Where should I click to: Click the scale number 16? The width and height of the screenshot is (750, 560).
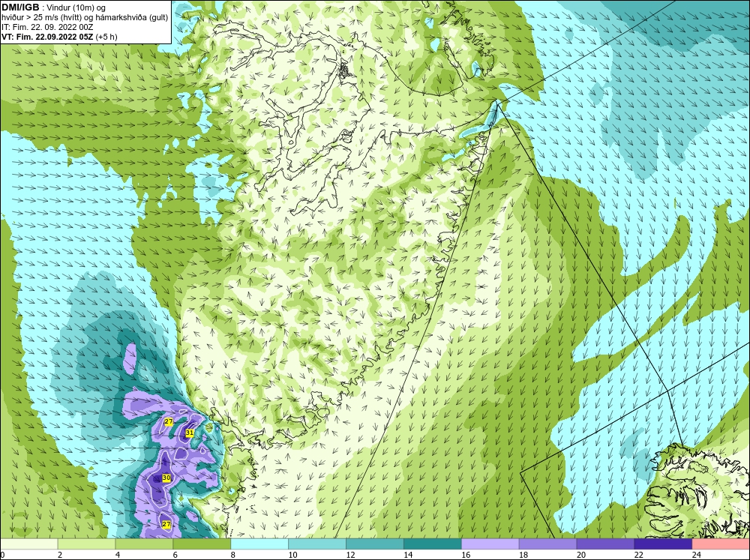click(x=466, y=555)
